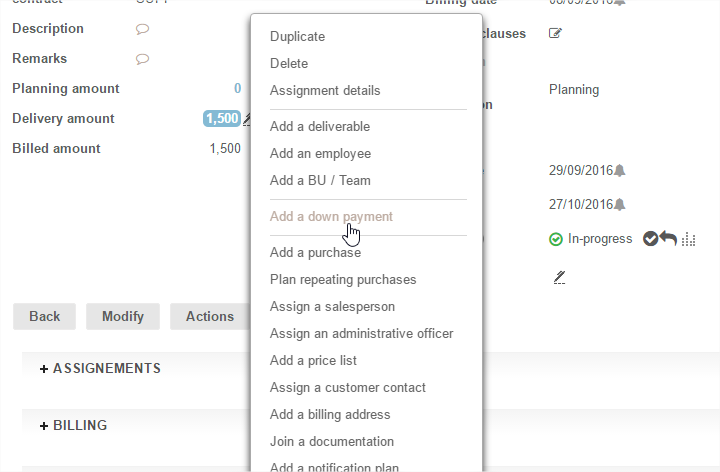Click the bell beside 29/09/2016
The width and height of the screenshot is (720, 472).
(x=620, y=170)
